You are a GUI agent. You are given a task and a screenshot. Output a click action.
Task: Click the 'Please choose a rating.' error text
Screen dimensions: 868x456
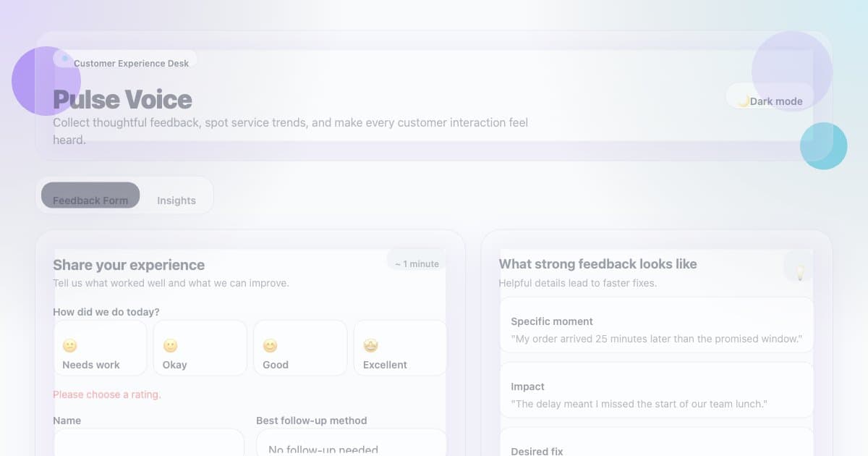[107, 394]
